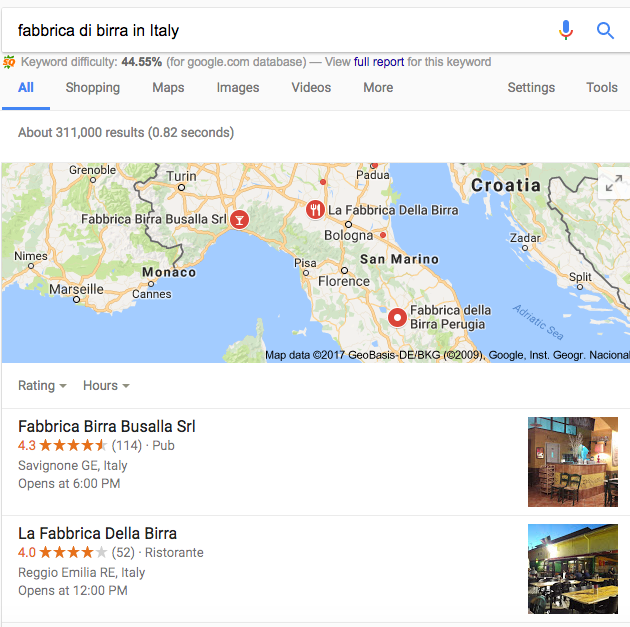
Task: Open the Hours filter dropdown
Action: (106, 385)
